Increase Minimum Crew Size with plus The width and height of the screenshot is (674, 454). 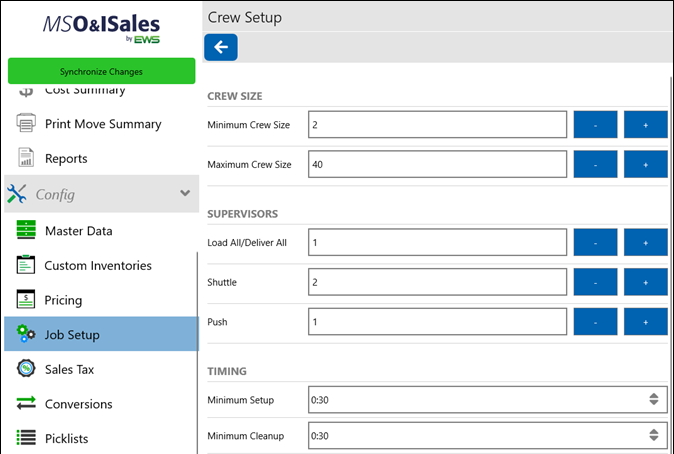point(645,125)
